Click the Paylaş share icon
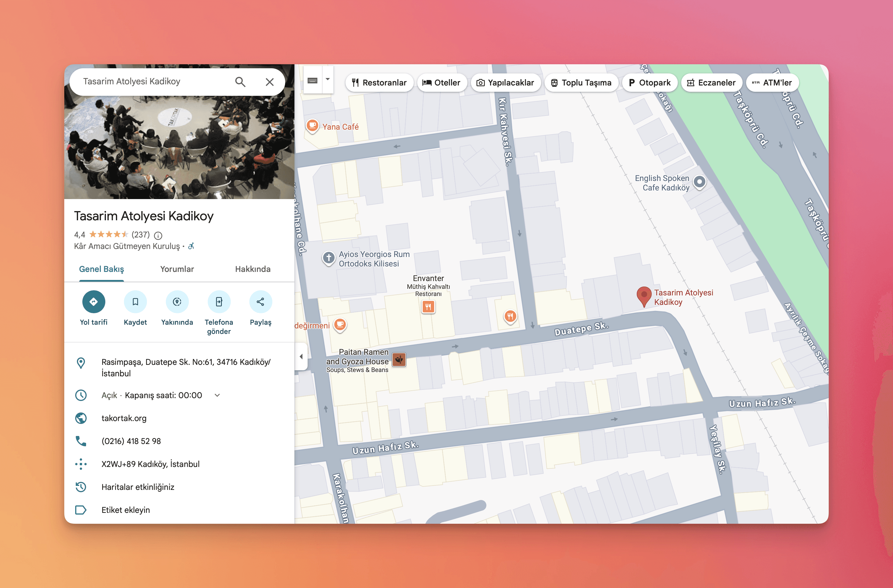The height and width of the screenshot is (588, 893). (x=260, y=301)
